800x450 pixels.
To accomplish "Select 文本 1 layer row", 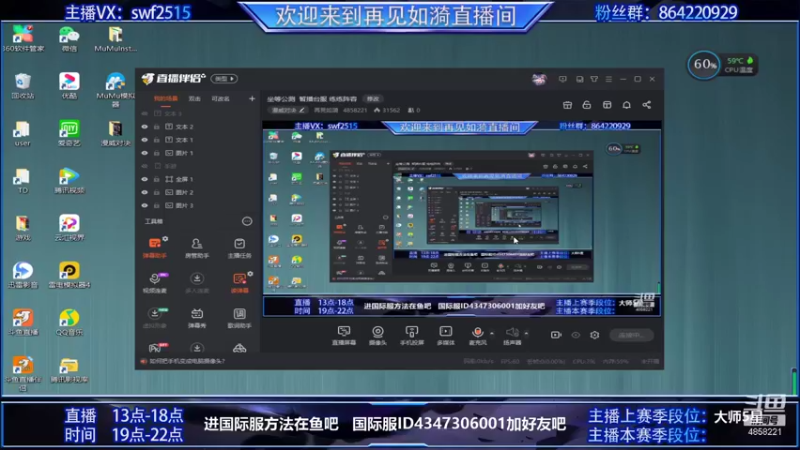I will point(197,140).
